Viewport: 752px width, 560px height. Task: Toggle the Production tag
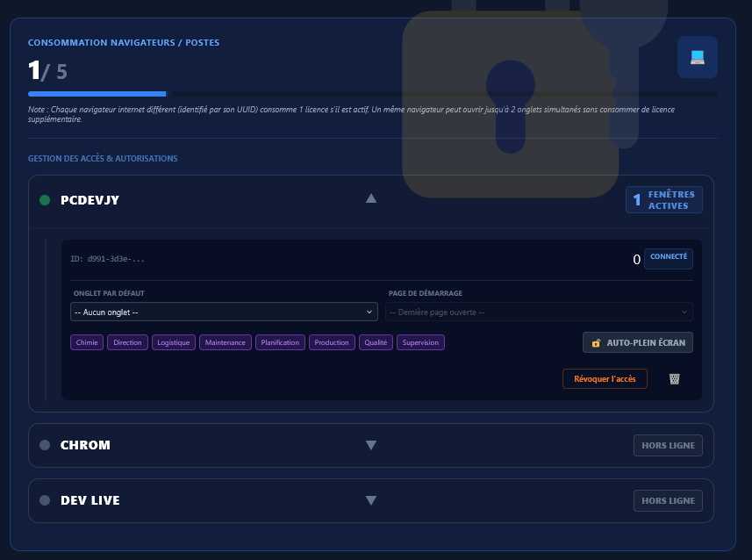[332, 342]
